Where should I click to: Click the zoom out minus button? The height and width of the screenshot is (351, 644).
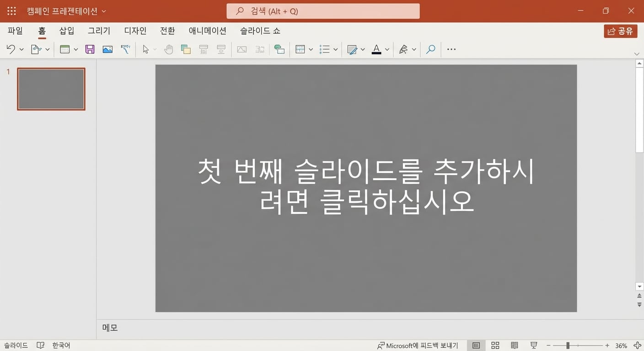click(549, 346)
